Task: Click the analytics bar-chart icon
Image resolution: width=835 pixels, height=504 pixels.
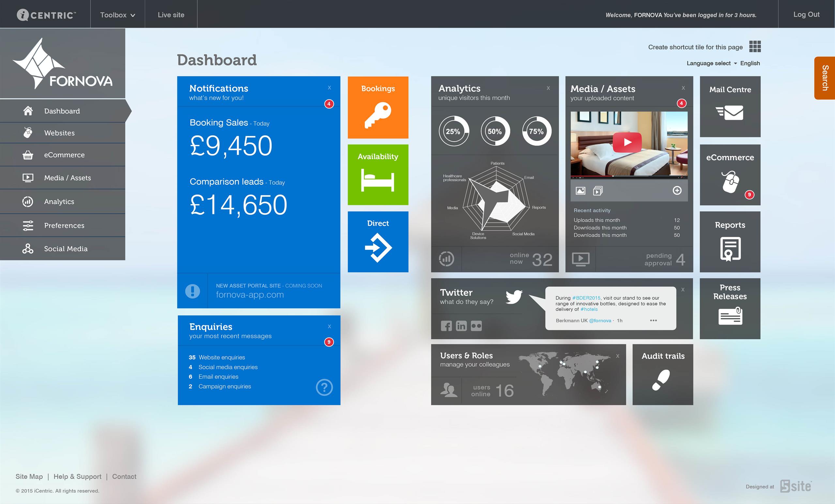Action: 446,259
